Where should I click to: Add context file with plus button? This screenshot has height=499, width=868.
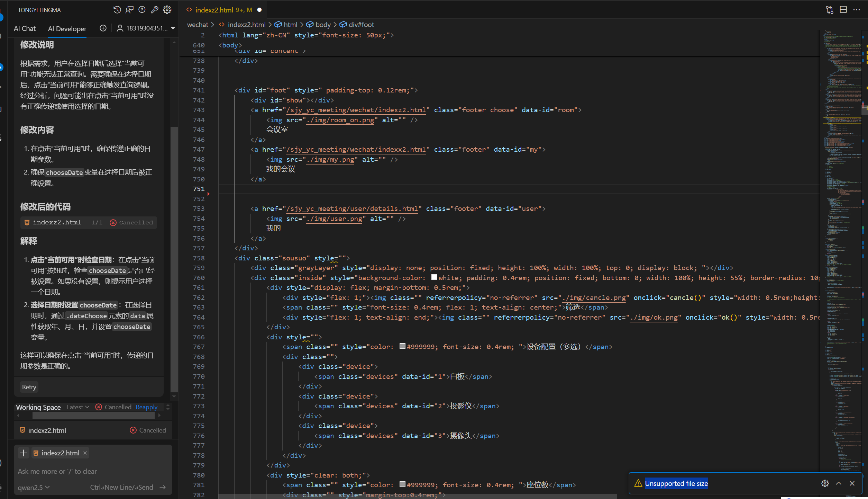point(24,453)
